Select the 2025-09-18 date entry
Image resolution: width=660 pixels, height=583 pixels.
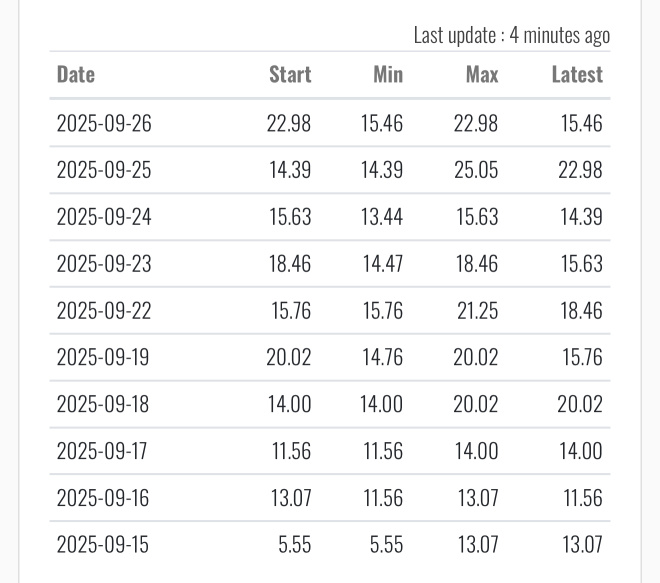coord(104,404)
